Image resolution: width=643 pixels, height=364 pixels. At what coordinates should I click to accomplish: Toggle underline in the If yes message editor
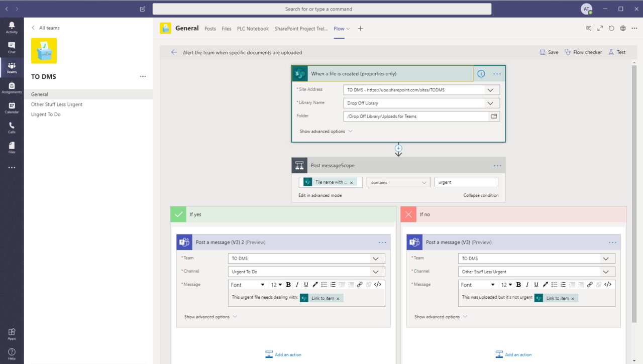[x=306, y=284]
